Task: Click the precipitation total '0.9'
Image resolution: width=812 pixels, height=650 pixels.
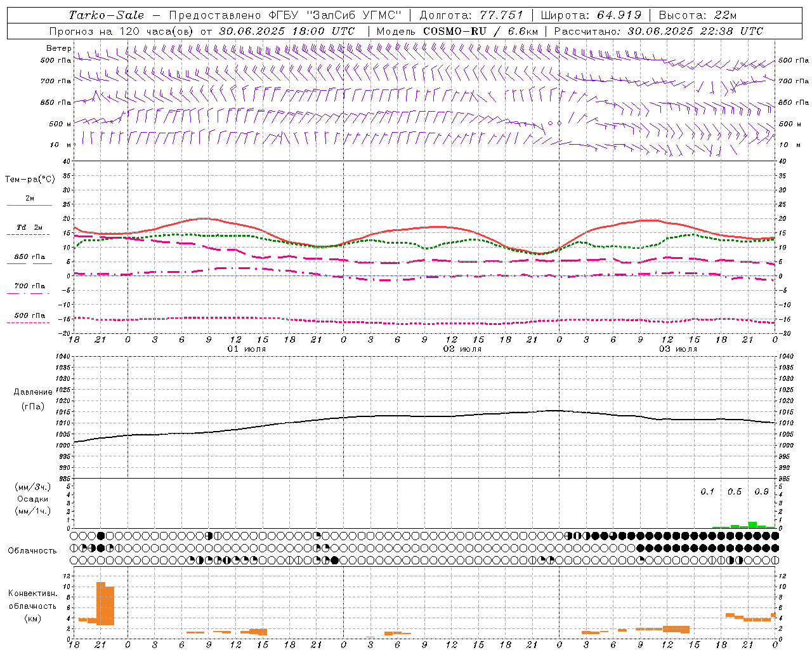Action: [x=762, y=492]
